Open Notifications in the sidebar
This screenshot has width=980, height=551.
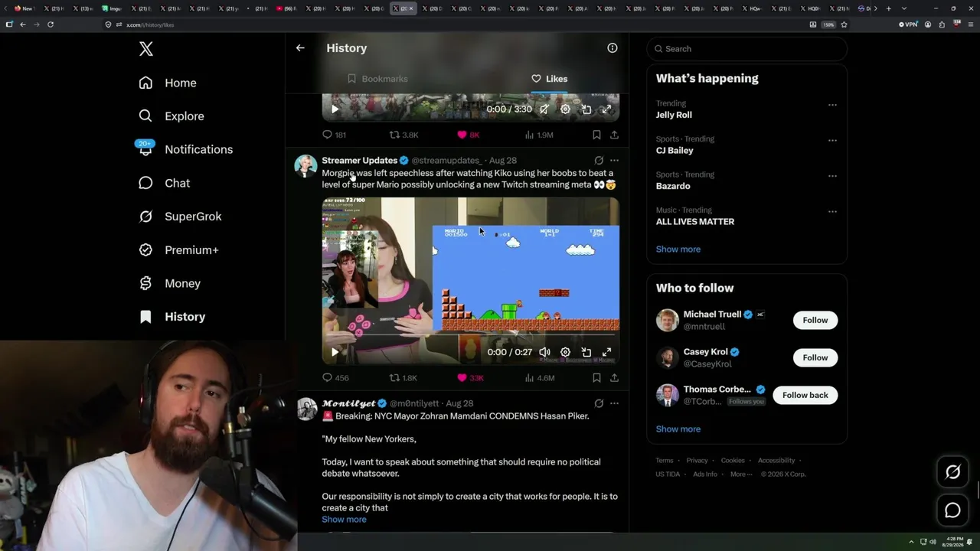[185, 149]
